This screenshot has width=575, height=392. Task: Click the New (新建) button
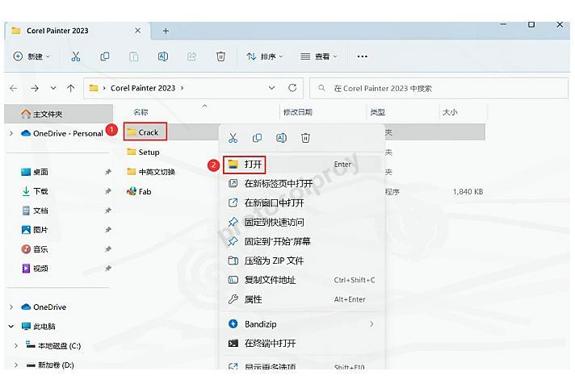[31, 56]
